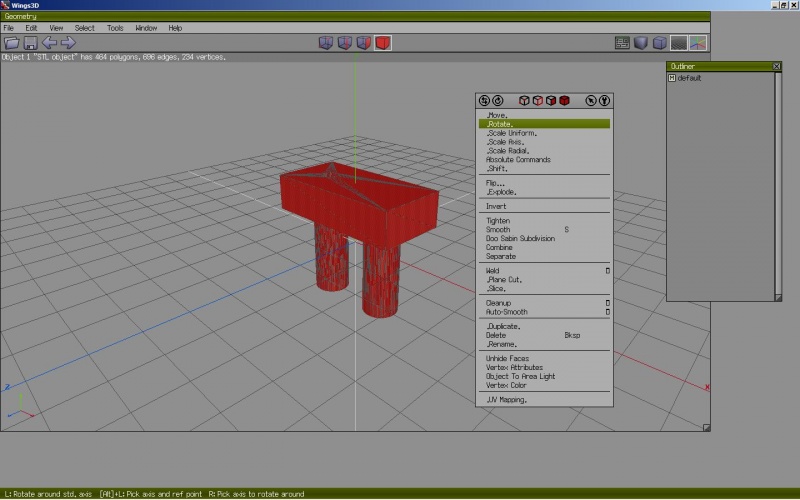
Task: Open Cleanup options box in context menu
Action: (608, 303)
